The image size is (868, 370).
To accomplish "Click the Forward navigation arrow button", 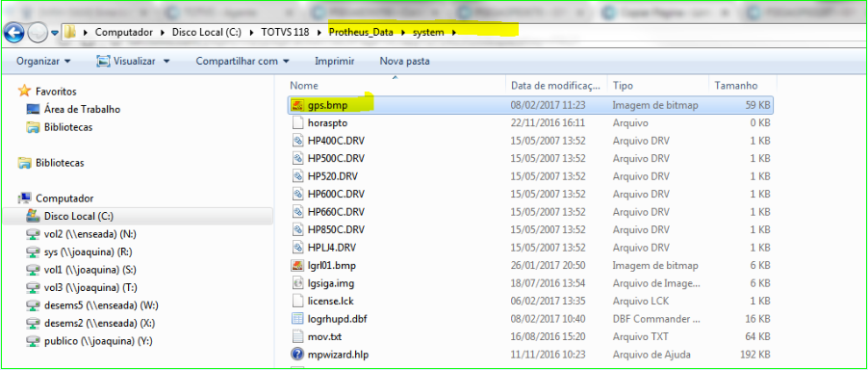I will click(38, 33).
